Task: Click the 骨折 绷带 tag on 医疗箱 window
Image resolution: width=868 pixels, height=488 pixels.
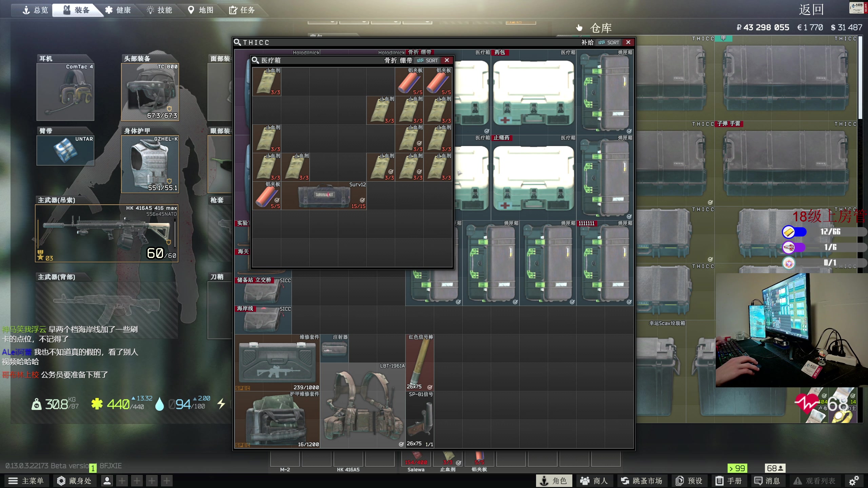Action: coord(398,60)
